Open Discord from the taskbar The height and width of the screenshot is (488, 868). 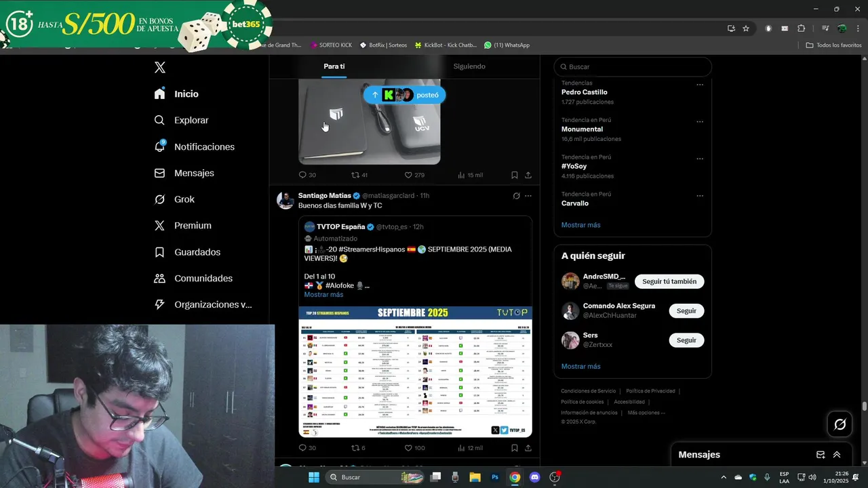tap(534, 477)
